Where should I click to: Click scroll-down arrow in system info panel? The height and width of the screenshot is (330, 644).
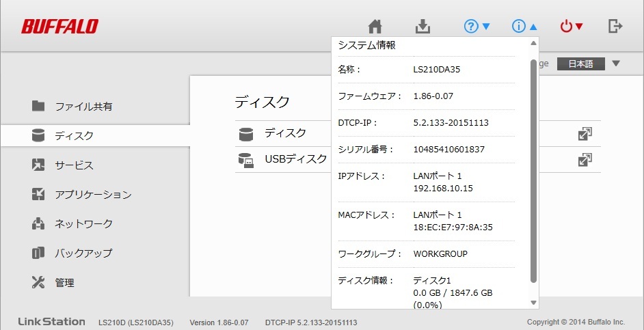(x=533, y=303)
